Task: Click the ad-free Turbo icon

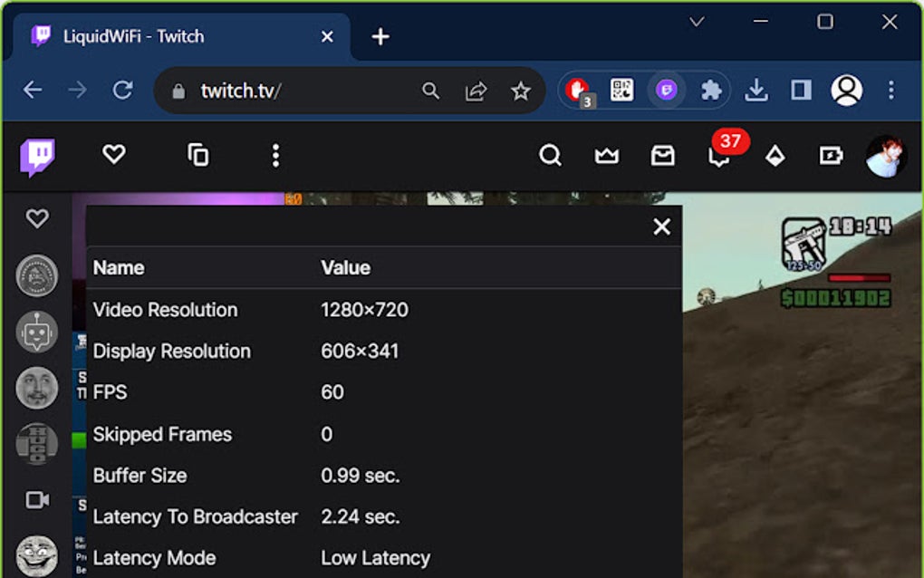Action: (831, 156)
